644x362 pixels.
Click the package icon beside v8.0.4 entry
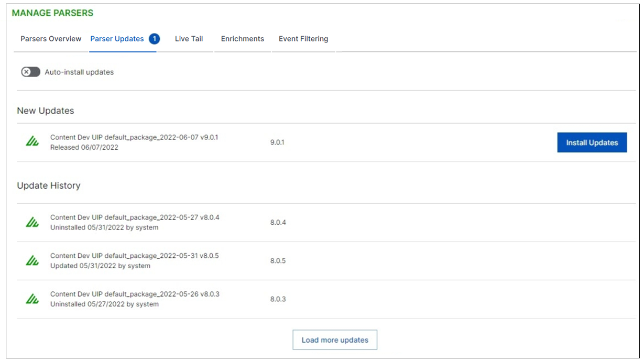click(32, 222)
